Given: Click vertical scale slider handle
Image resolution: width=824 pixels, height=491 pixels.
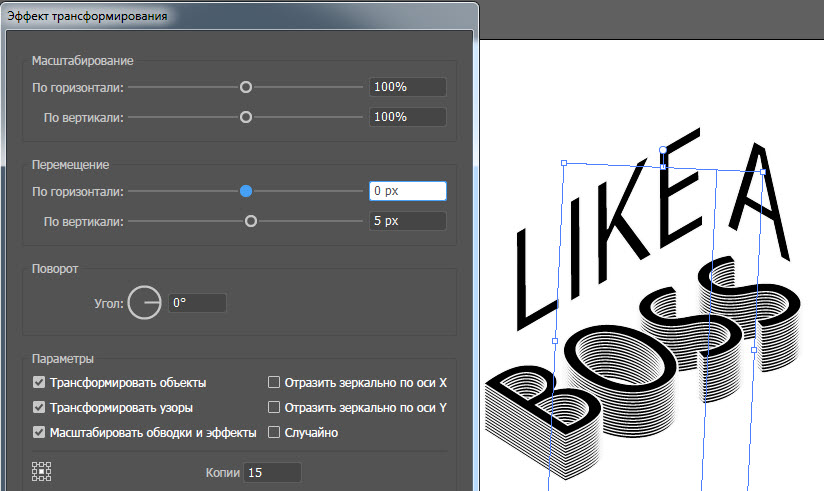Looking at the screenshot, I should pos(246,117).
